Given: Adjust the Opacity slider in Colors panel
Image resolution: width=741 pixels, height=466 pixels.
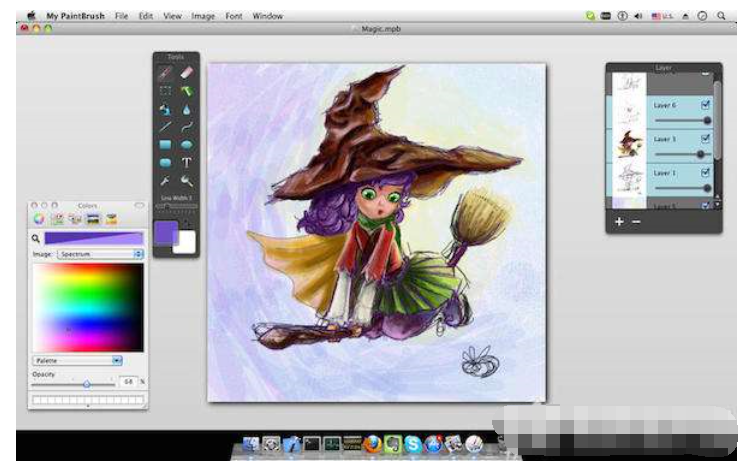Looking at the screenshot, I should coord(74,384).
